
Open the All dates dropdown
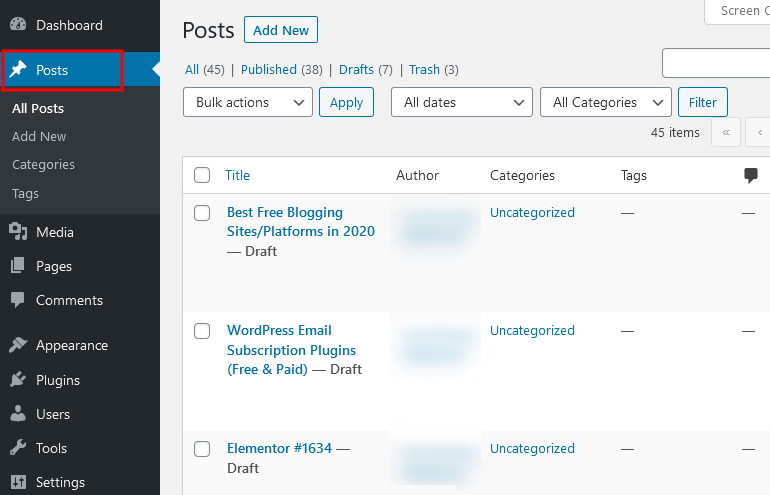pos(462,102)
